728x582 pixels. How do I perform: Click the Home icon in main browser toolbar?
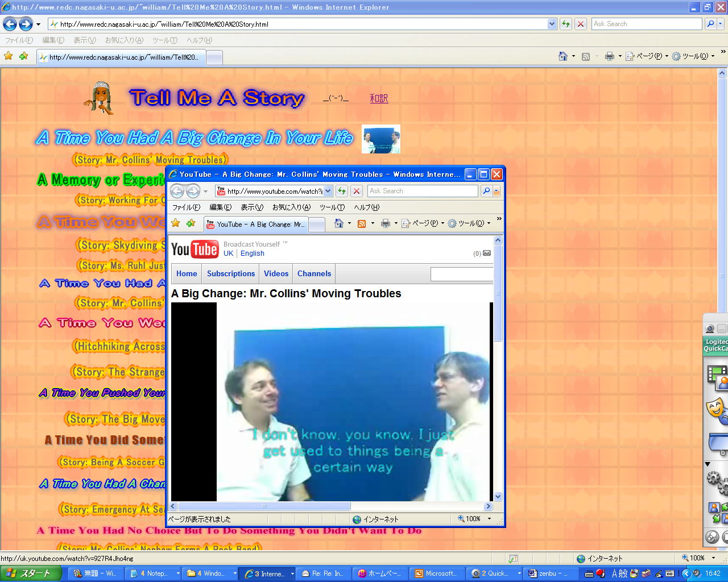(562, 56)
